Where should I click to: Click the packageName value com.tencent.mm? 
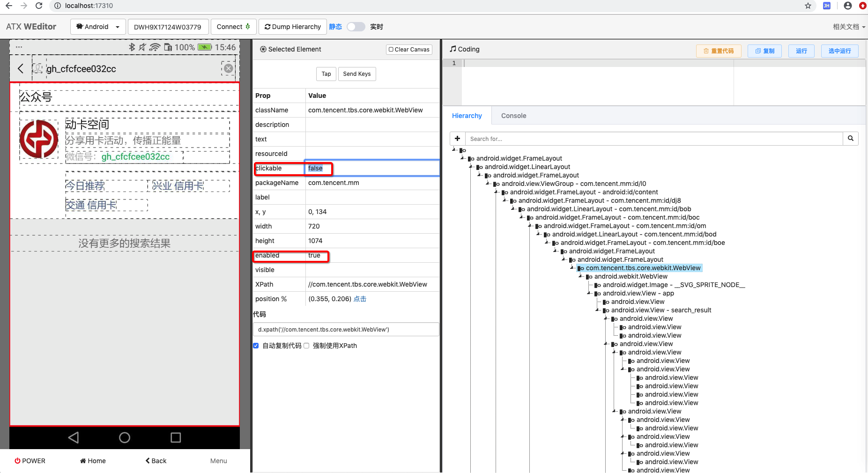334,183
